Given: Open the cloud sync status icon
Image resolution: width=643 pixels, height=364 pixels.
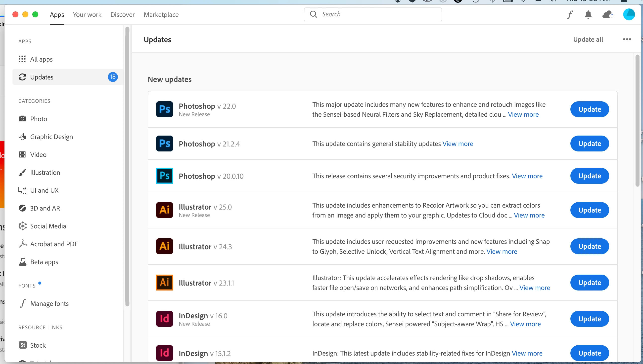Looking at the screenshot, I should (607, 15).
